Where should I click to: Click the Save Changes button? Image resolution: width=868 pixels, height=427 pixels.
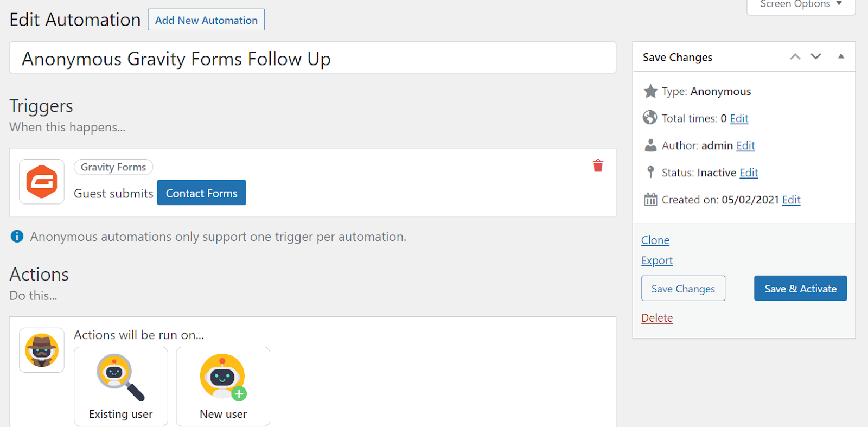(x=683, y=289)
